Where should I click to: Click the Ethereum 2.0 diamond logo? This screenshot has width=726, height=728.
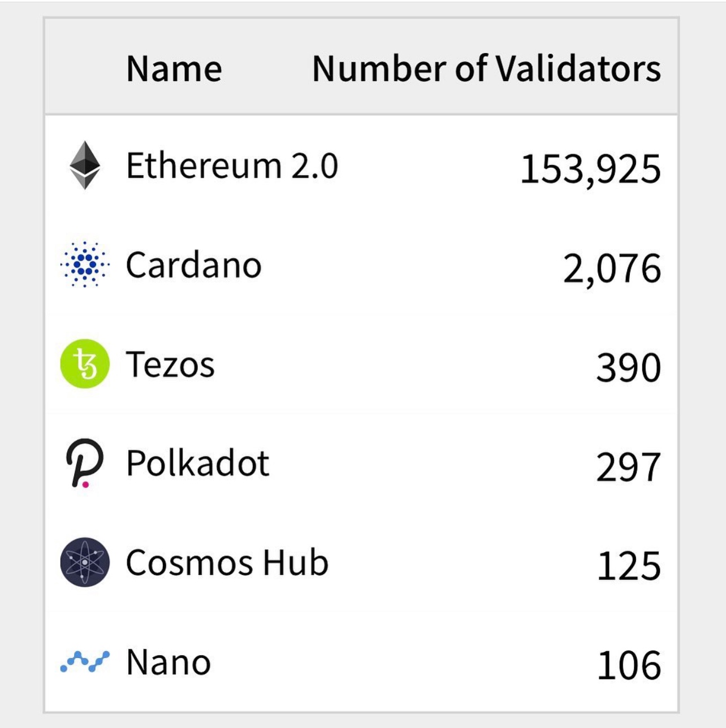(x=85, y=165)
